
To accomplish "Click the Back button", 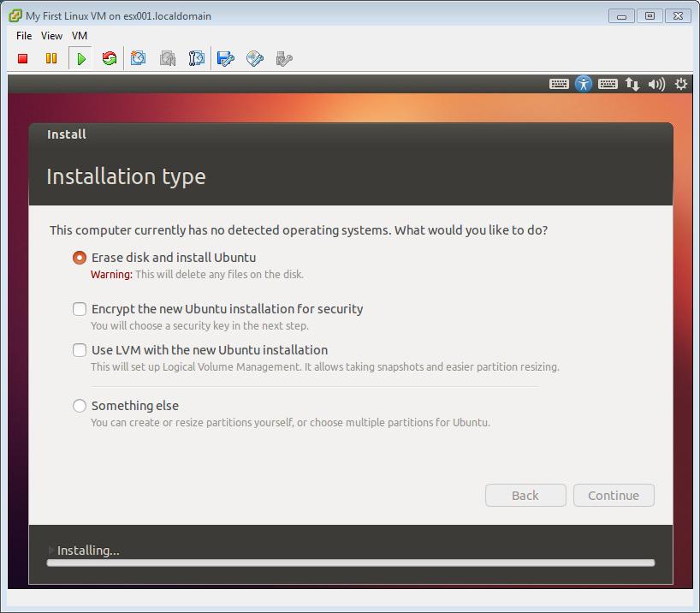I will (525, 496).
